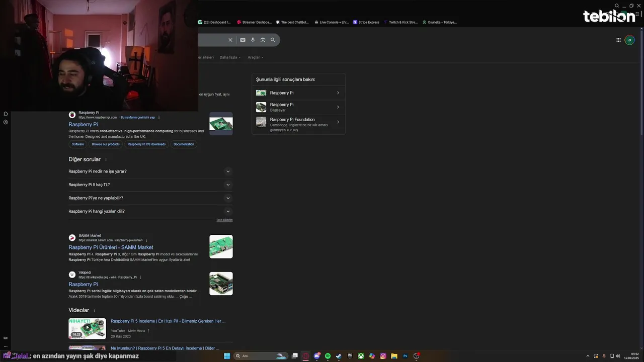
Task: Open the 'Twitch & Kick Stre...' tab
Action: (401, 22)
